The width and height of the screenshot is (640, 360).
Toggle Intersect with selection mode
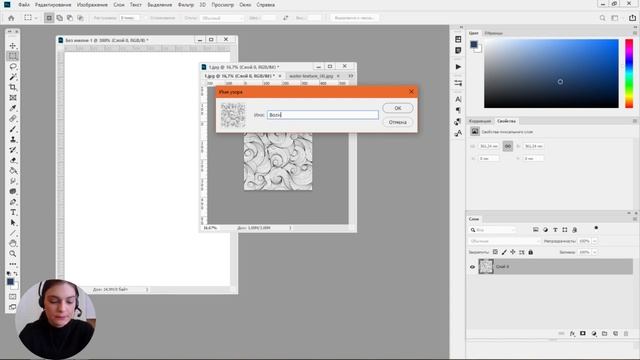[80, 18]
